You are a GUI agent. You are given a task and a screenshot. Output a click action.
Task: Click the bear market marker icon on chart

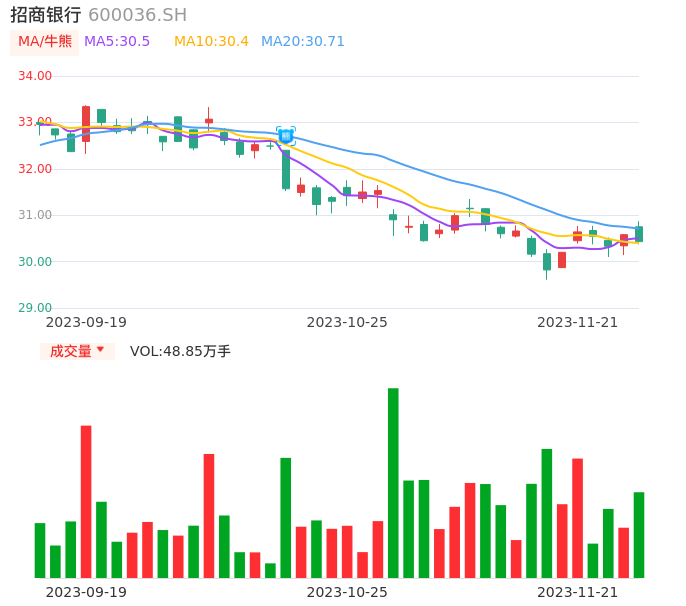pos(286,136)
